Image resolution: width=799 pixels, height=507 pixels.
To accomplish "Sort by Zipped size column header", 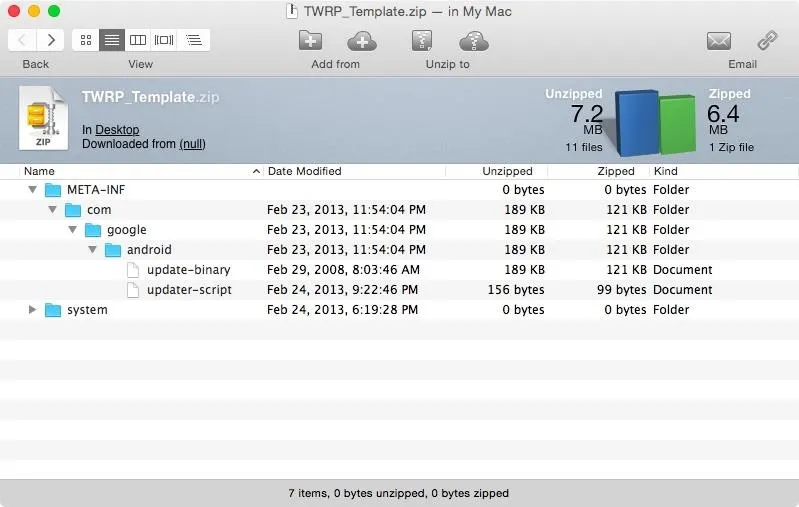I will [x=616, y=171].
